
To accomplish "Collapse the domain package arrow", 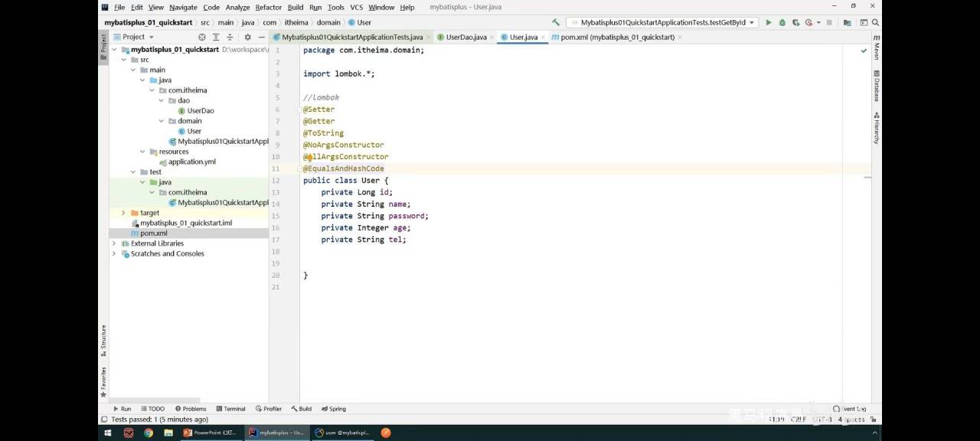I will pos(162,121).
